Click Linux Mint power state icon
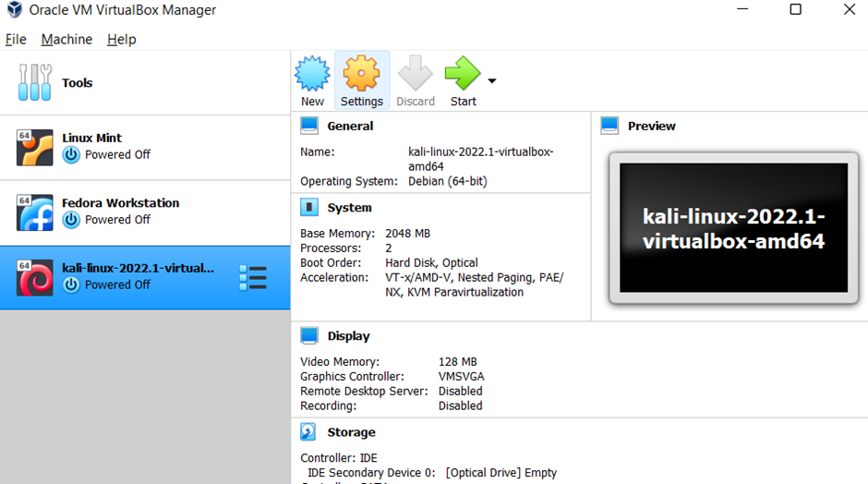This screenshot has height=484, width=868. coord(71,154)
